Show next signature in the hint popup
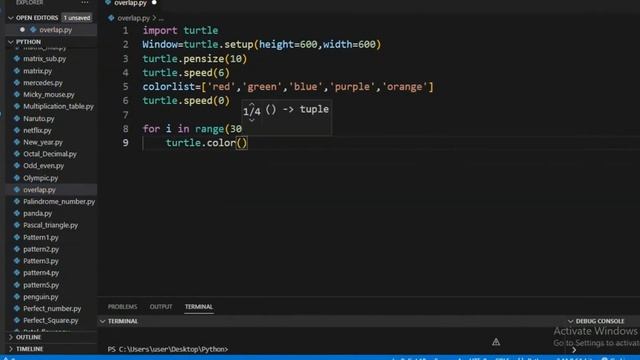This screenshot has height=360, width=640. click(x=252, y=120)
